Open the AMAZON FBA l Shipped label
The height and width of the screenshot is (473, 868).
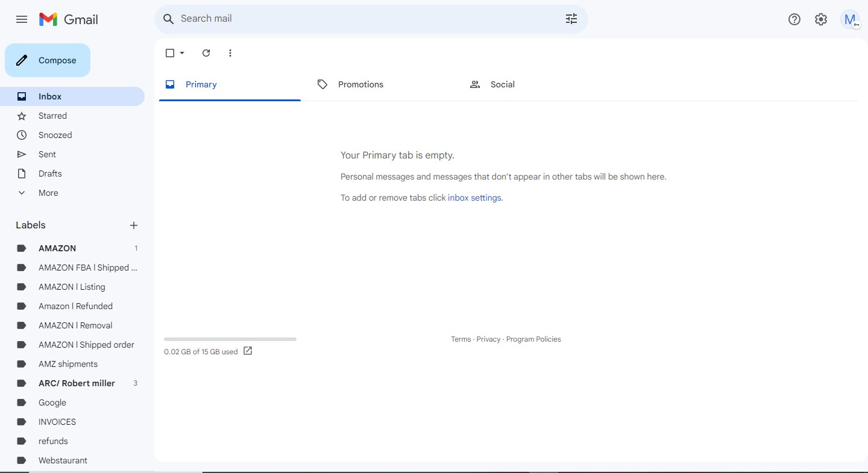click(72, 268)
